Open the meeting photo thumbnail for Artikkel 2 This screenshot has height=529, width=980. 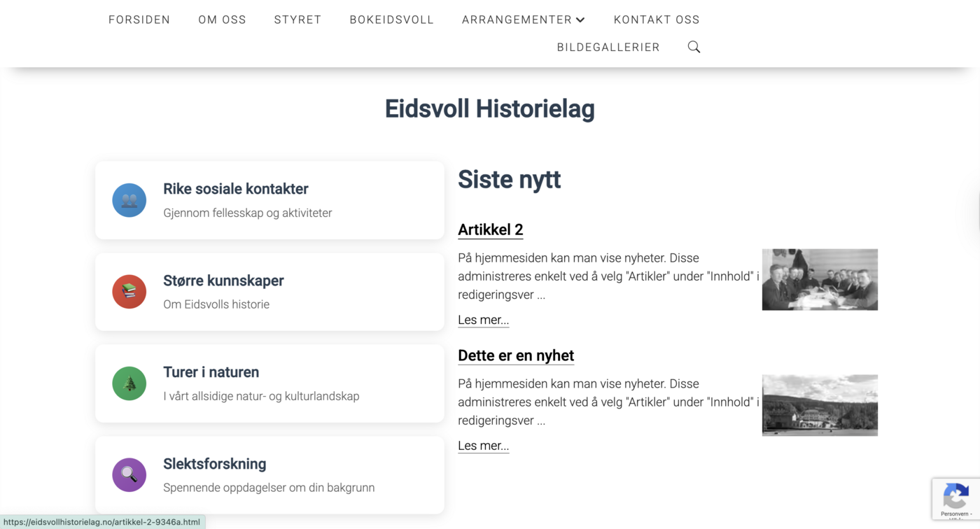(x=820, y=279)
